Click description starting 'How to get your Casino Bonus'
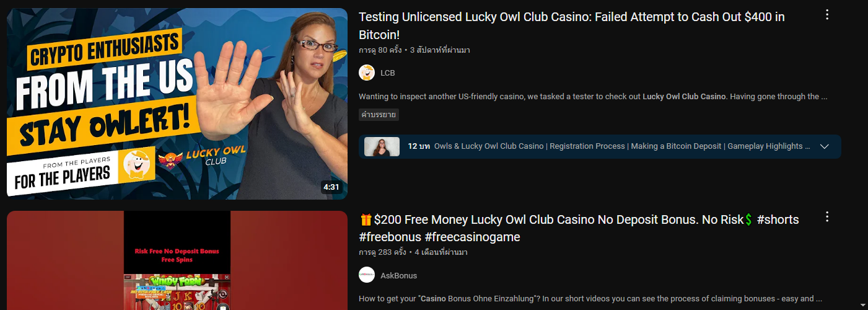Image resolution: width=868 pixels, height=310 pixels. (590, 299)
